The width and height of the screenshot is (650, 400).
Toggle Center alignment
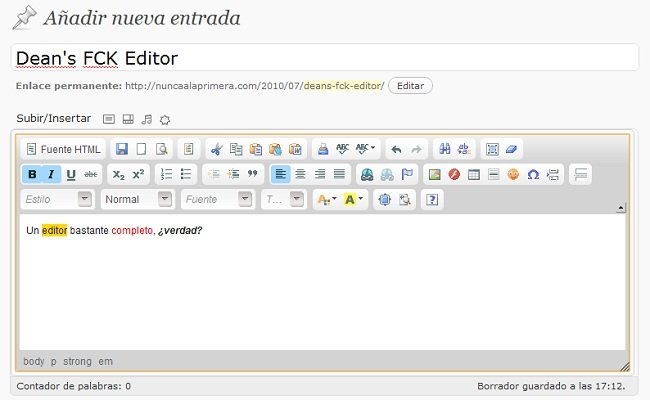pyautogui.click(x=300, y=174)
